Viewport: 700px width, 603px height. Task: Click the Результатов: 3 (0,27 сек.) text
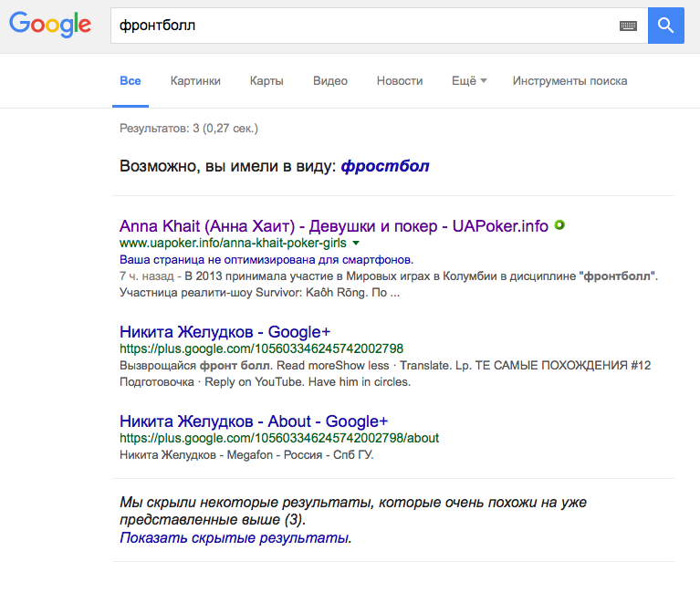(189, 129)
